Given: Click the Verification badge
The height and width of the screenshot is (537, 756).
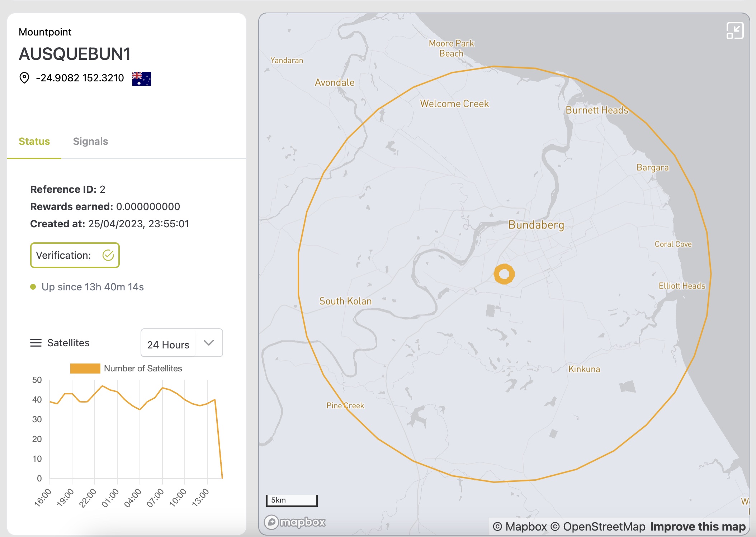Looking at the screenshot, I should (x=75, y=255).
